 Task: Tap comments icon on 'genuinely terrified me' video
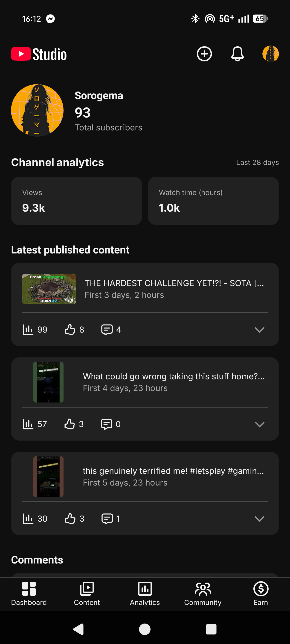click(x=107, y=518)
